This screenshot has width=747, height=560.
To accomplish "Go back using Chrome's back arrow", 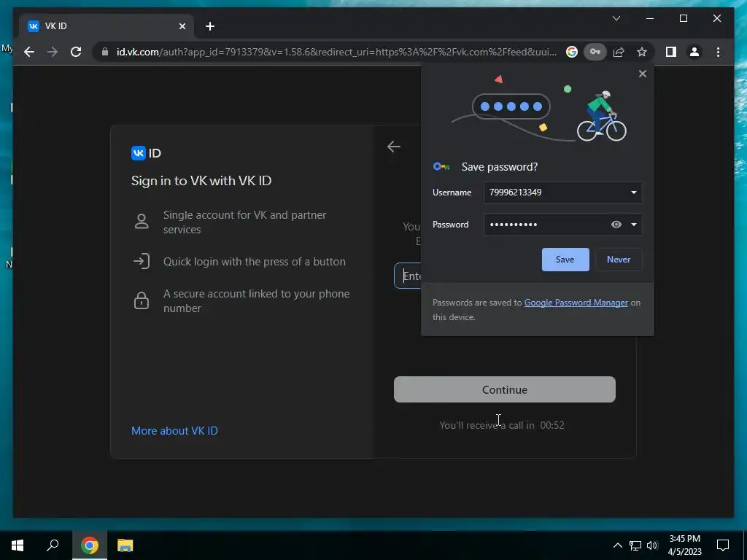I will pos(29,52).
